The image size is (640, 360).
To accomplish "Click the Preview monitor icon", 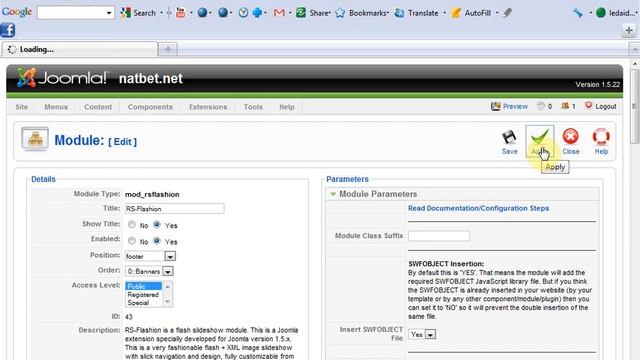I will (x=496, y=107).
